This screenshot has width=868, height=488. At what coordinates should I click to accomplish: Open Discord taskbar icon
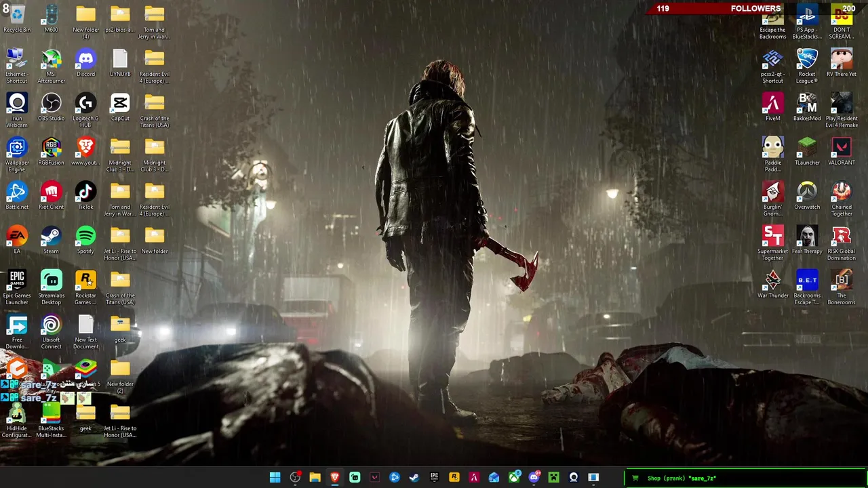(534, 478)
